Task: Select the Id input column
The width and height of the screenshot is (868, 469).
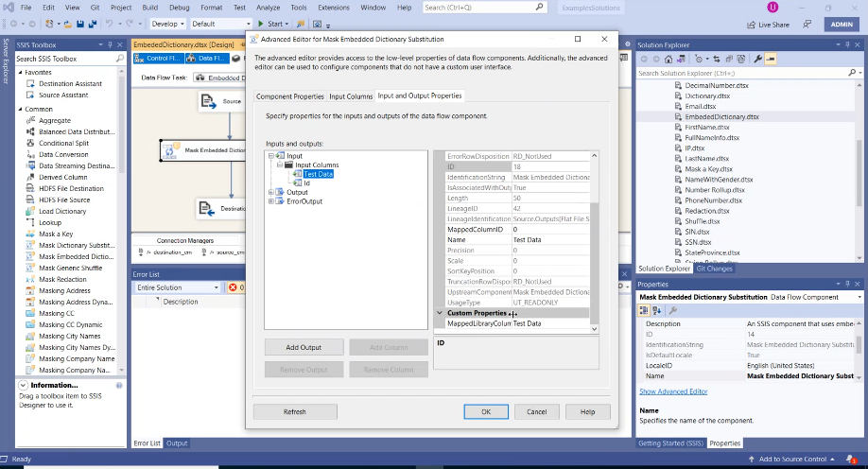Action: pyautogui.click(x=306, y=182)
